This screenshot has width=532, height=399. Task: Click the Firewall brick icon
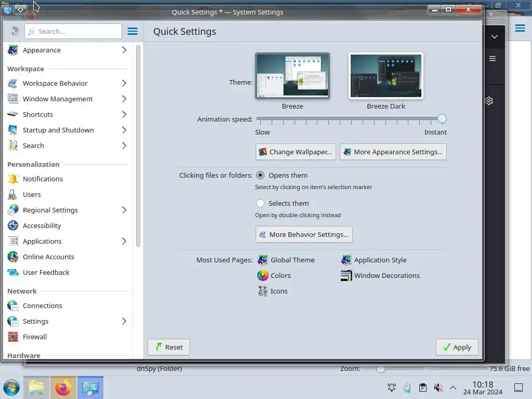pos(13,337)
